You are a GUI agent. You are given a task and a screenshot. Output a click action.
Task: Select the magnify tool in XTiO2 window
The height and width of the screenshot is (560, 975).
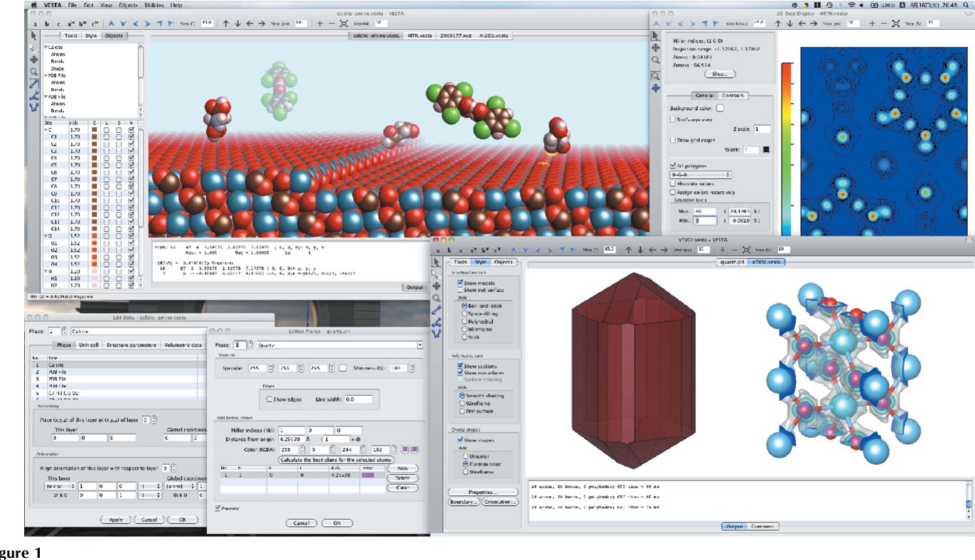click(437, 299)
